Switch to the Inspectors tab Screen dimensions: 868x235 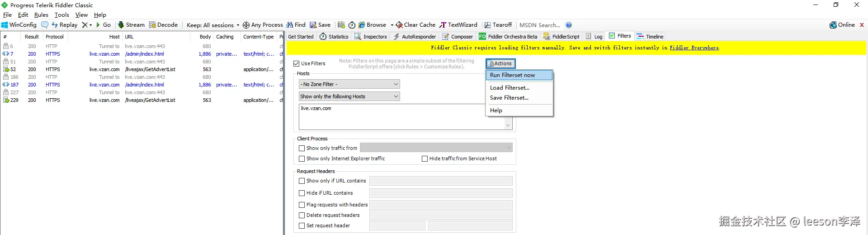pos(370,37)
